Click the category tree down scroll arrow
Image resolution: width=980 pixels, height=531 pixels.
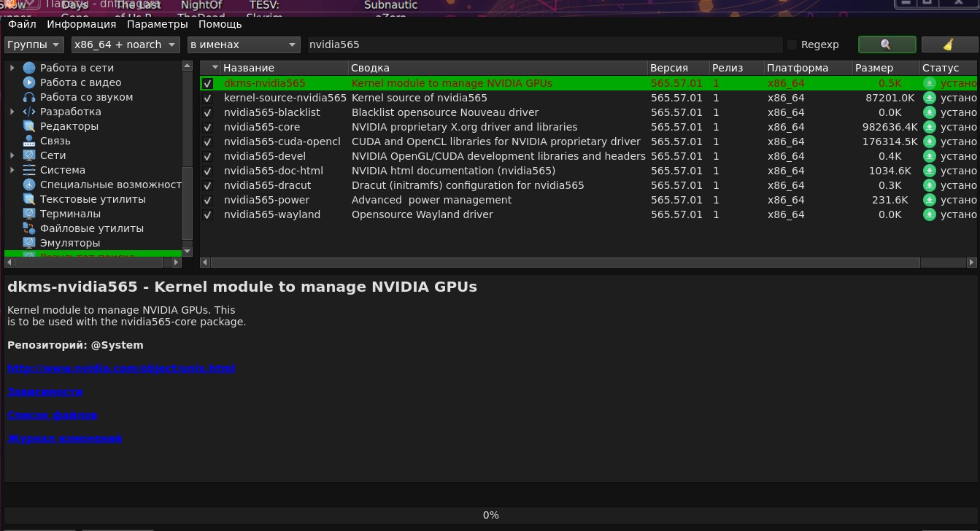pyautogui.click(x=187, y=251)
